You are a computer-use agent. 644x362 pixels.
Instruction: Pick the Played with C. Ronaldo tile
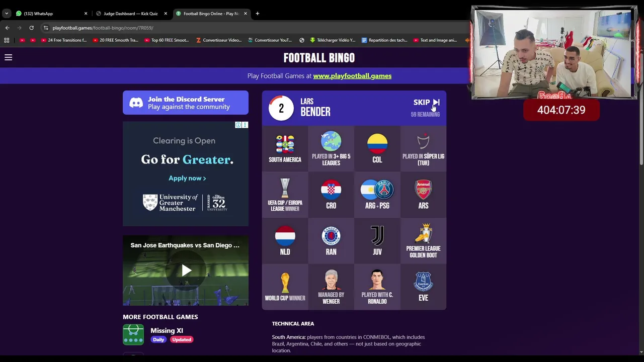pos(377,288)
